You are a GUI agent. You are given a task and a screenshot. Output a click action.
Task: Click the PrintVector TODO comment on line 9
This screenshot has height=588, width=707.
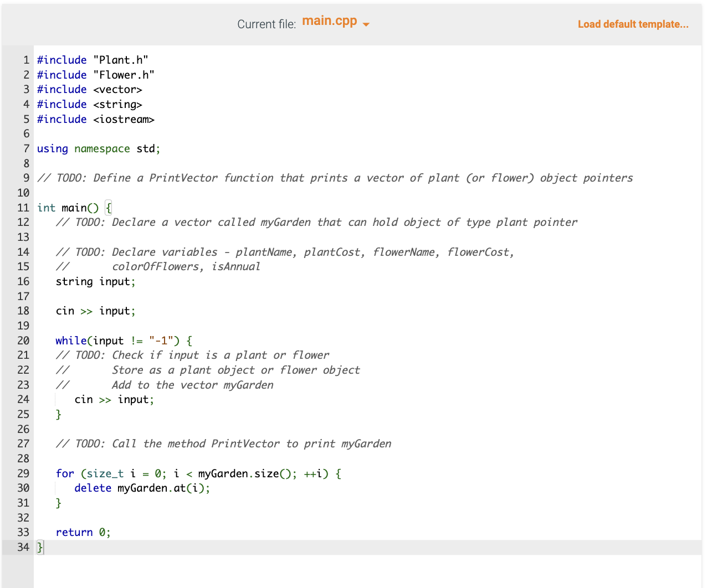click(x=332, y=178)
